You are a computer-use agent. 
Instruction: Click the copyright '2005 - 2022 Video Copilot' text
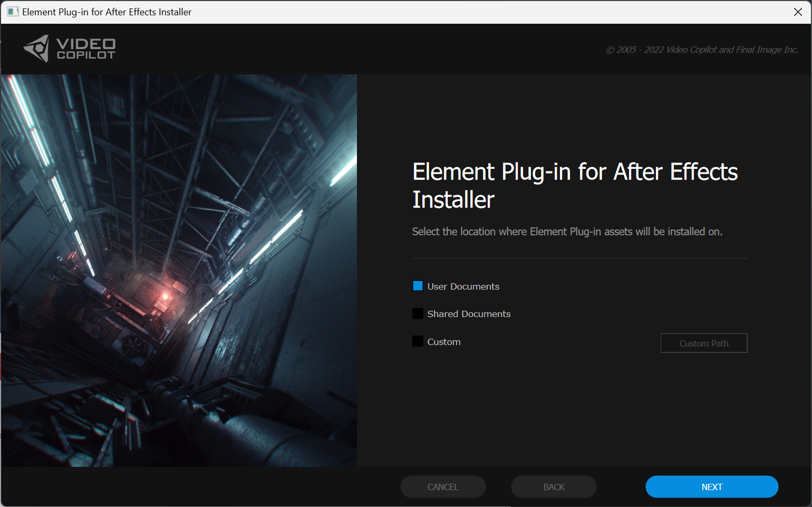(702, 50)
